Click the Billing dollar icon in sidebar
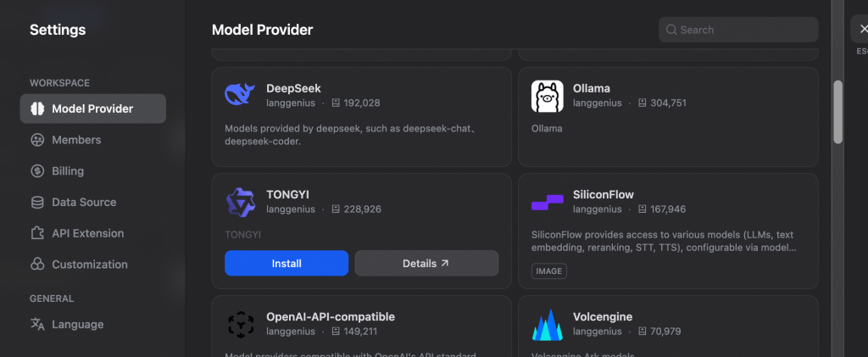This screenshot has width=868, height=357. [x=37, y=171]
